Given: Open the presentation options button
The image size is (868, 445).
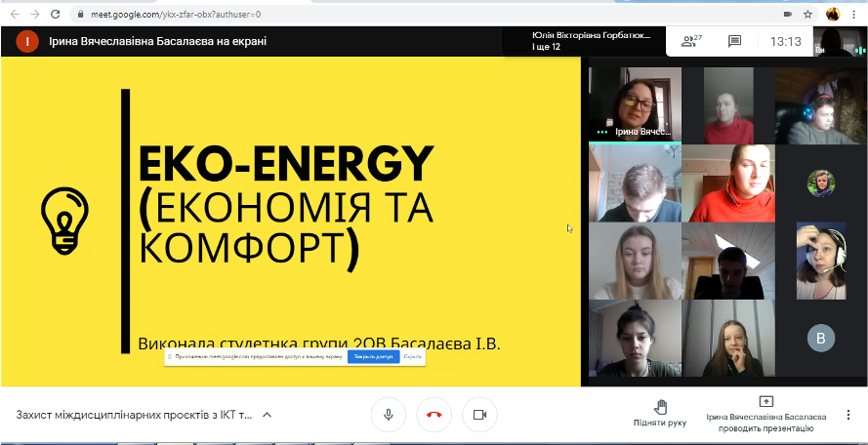Looking at the screenshot, I should 766,415.
